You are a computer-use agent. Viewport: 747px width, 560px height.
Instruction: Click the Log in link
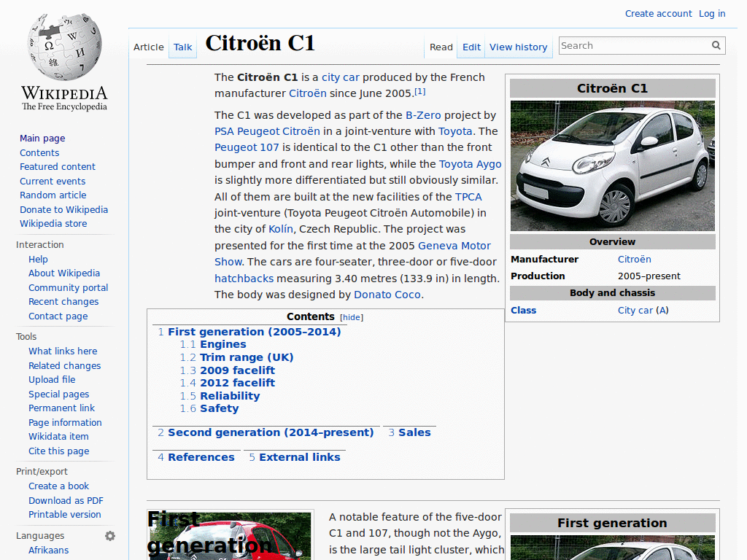[x=712, y=14]
